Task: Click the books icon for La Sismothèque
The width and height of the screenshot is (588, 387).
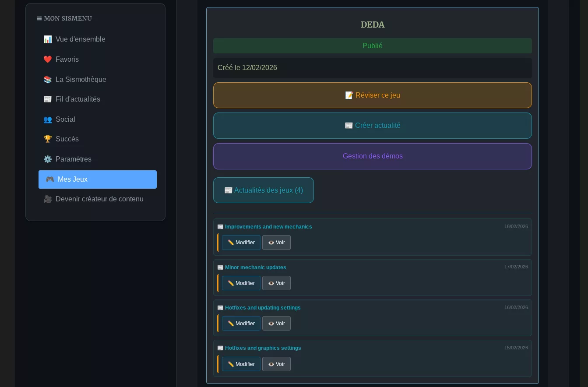Action: point(48,80)
